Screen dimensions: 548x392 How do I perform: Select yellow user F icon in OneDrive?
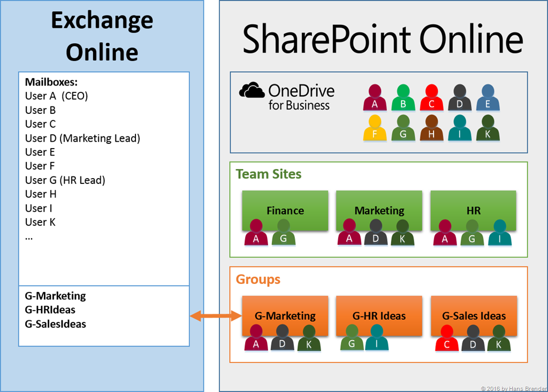375,128
